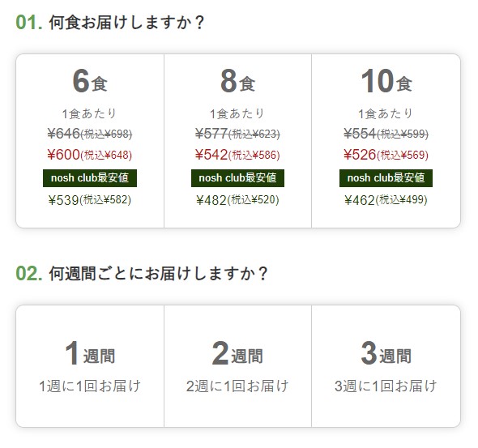The width and height of the screenshot is (478, 448).
Task: Choose the 2週間 delivery frequency
Action: point(237,366)
